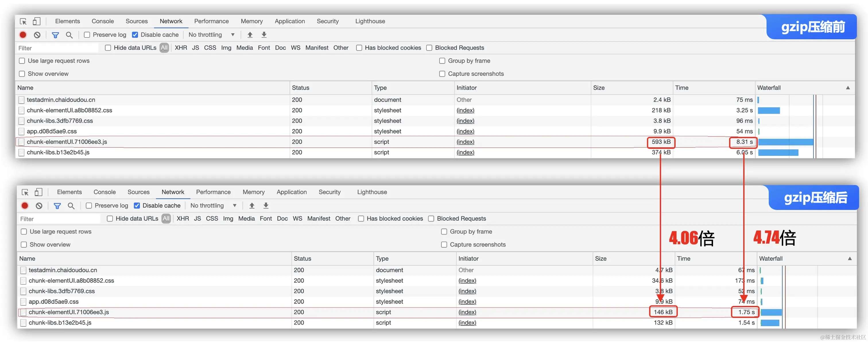
Task: Select chunk-elementUI.71006ee3.js in lower list
Action: [69, 312]
